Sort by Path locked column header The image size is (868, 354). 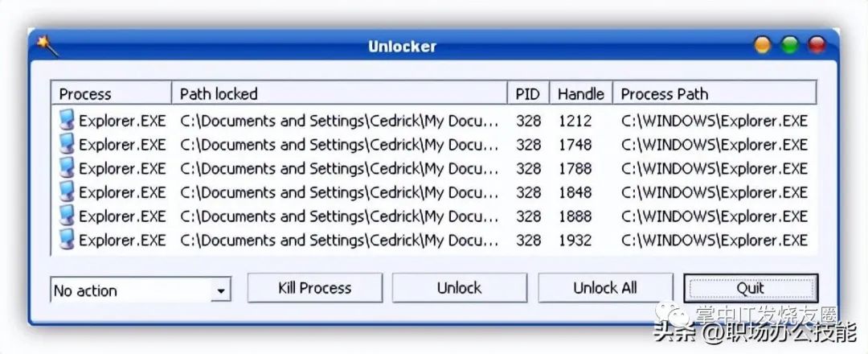(x=339, y=93)
